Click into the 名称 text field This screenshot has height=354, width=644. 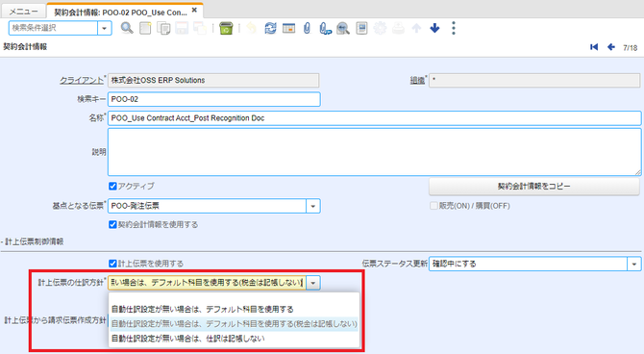(375, 118)
